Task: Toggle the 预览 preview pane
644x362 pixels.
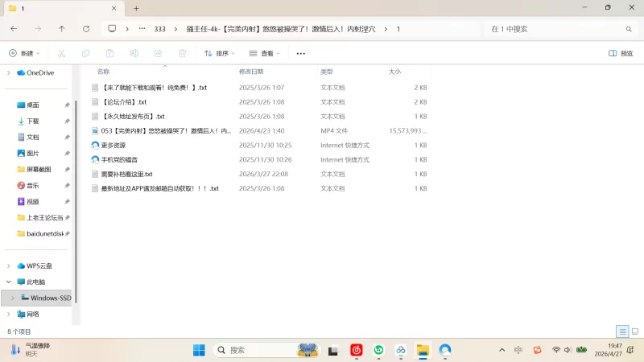Action: coord(621,53)
